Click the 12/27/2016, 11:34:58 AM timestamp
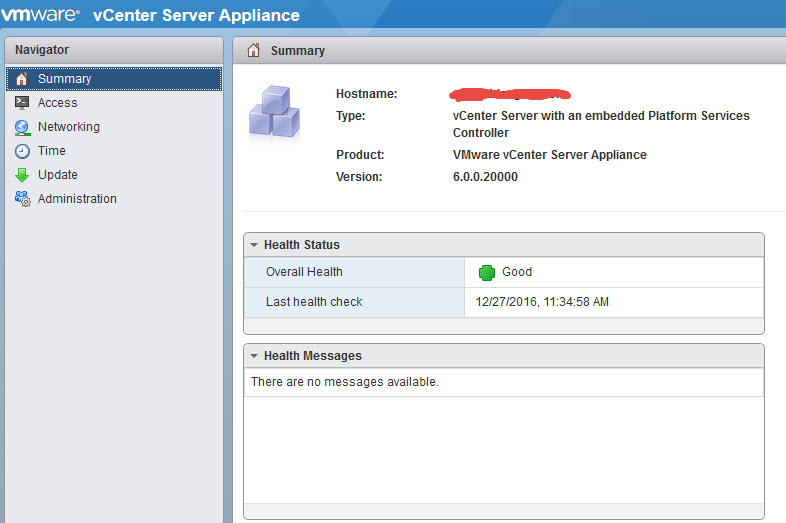 (542, 302)
